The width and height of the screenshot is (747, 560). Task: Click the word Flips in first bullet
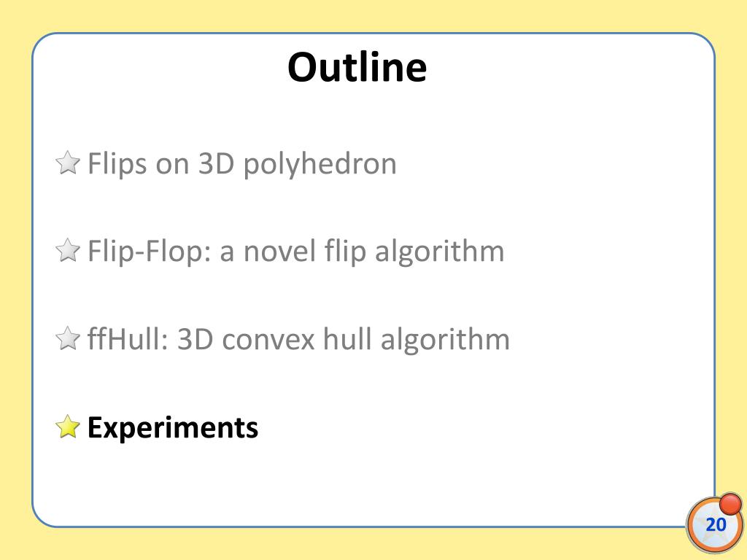coord(117,164)
